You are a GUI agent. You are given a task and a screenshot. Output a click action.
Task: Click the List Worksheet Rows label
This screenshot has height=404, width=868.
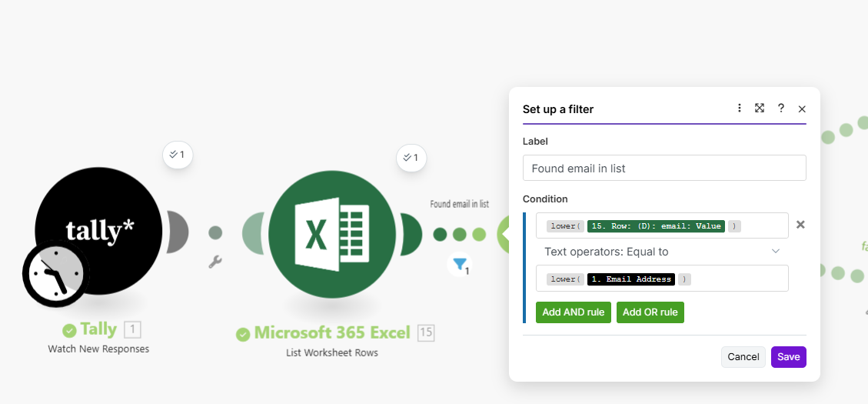332,352
